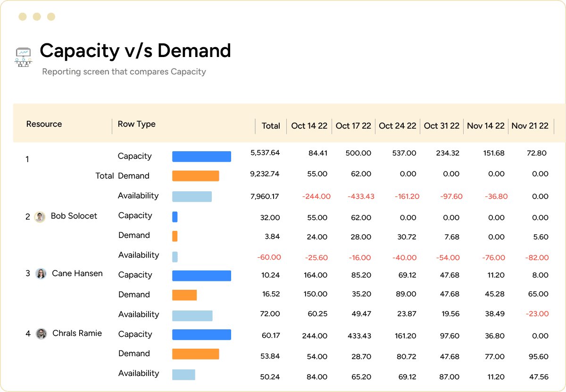Screen dimensions: 566x392
Task: Click the Availability bar for Chrals Ramie
Action: click(x=184, y=374)
